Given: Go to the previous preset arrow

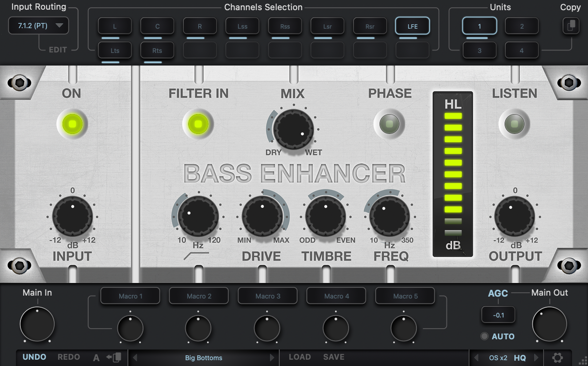Looking at the screenshot, I should 135,358.
